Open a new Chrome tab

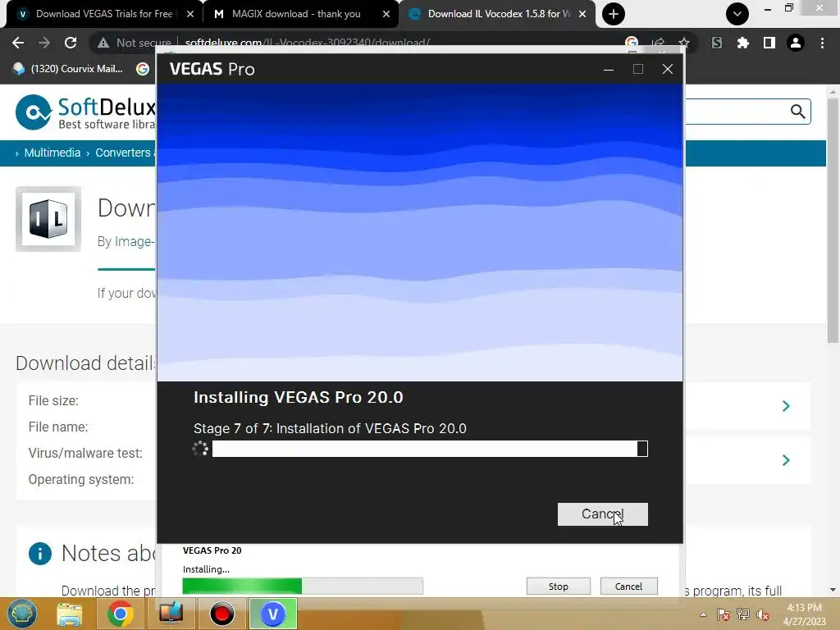coord(614,14)
